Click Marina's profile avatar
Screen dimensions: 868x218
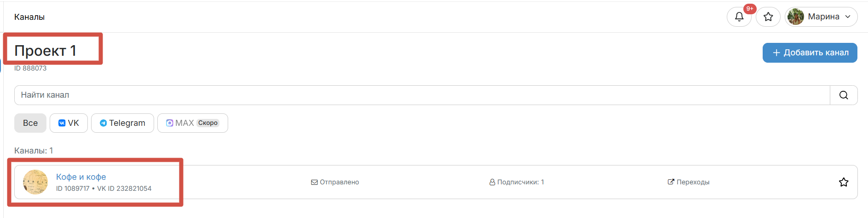[x=795, y=17]
